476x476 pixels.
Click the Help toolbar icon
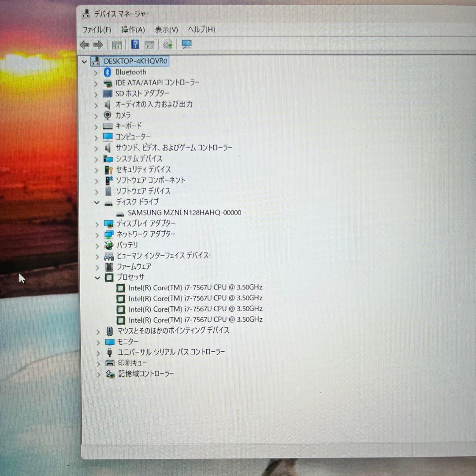tap(135, 44)
